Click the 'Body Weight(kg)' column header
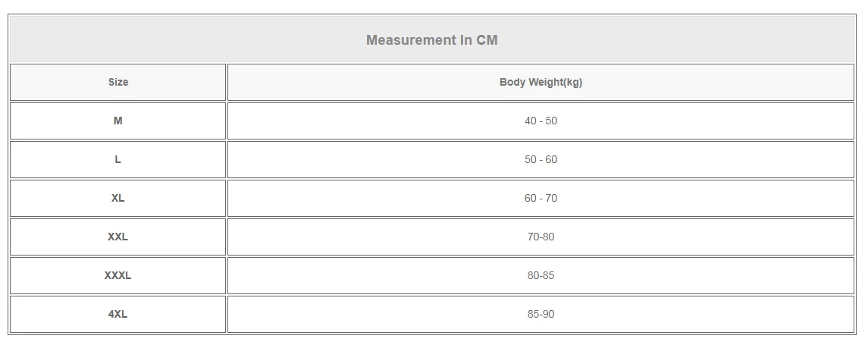868x345 pixels. pos(541,82)
